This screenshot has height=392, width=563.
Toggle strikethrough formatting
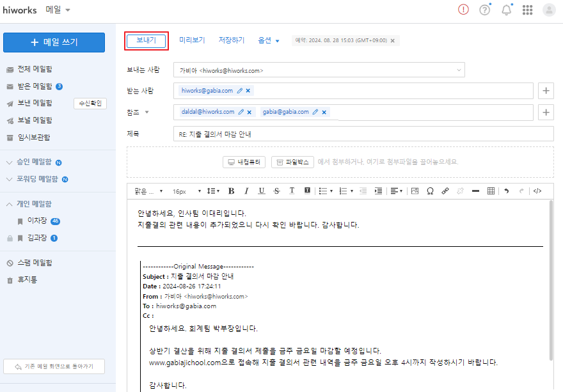pos(276,191)
